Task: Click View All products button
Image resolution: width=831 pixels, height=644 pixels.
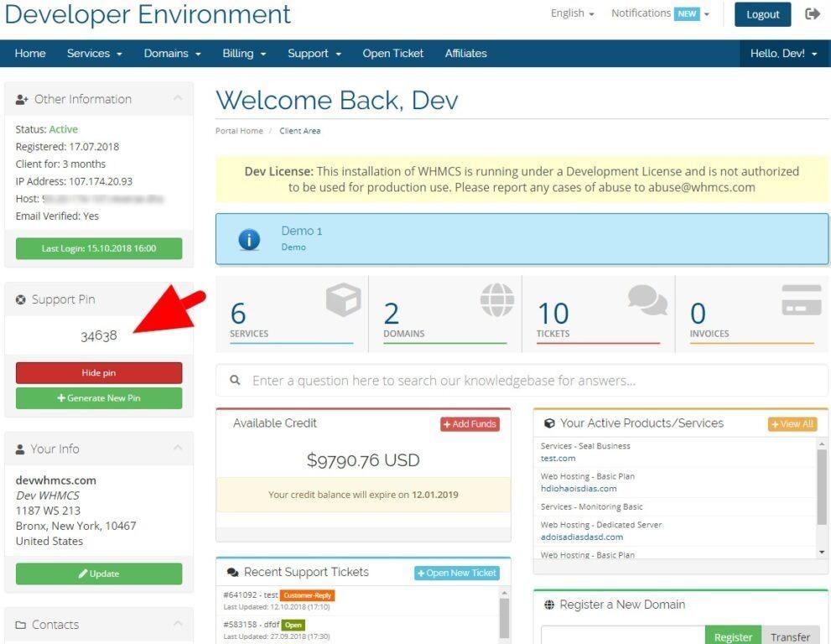Action: tap(792, 424)
